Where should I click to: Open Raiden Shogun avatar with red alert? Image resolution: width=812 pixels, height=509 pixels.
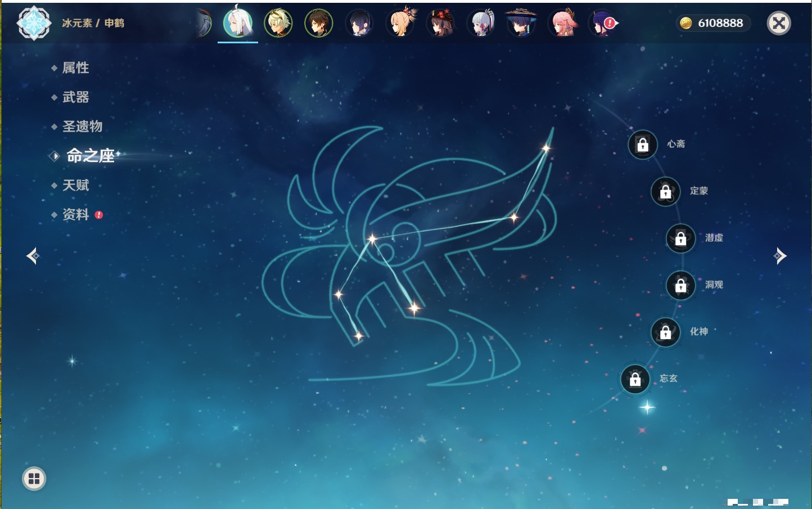602,24
